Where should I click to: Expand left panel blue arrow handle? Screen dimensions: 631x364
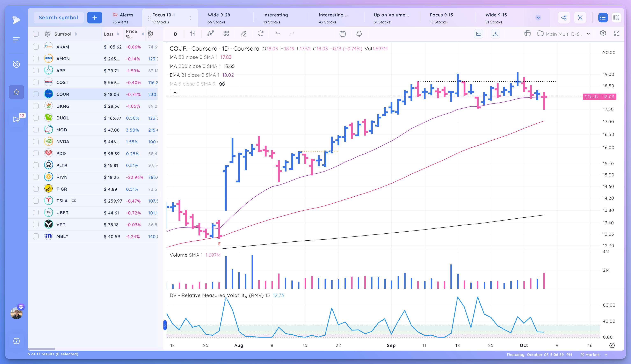(165, 325)
